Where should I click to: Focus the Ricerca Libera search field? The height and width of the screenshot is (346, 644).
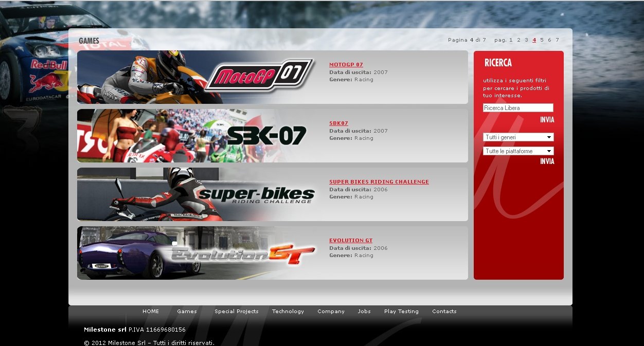pyautogui.click(x=518, y=108)
